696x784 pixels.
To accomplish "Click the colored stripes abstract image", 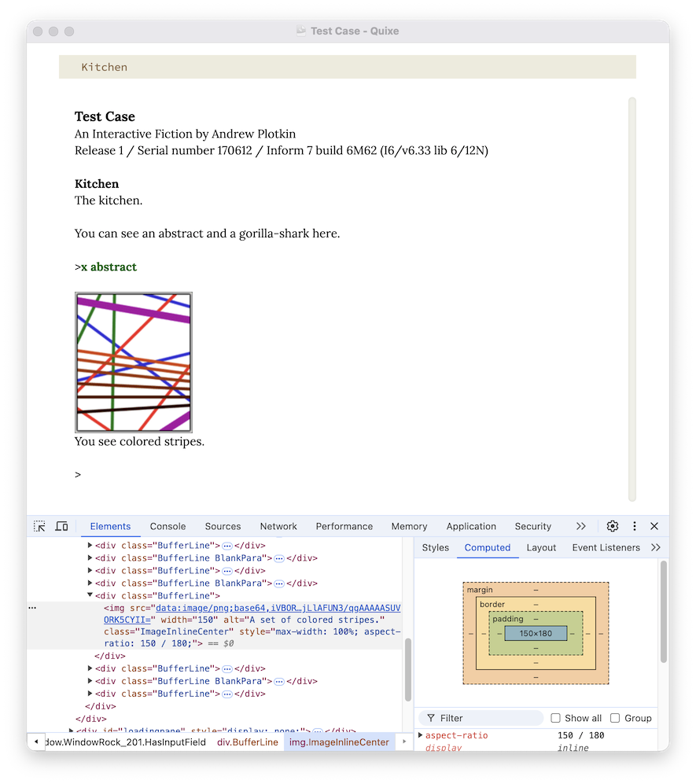I will click(134, 363).
